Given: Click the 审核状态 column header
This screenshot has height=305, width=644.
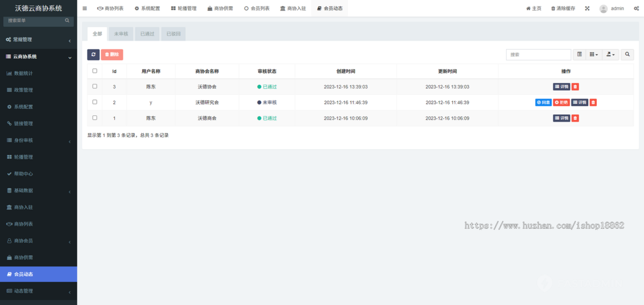Looking at the screenshot, I should pyautogui.click(x=267, y=71).
